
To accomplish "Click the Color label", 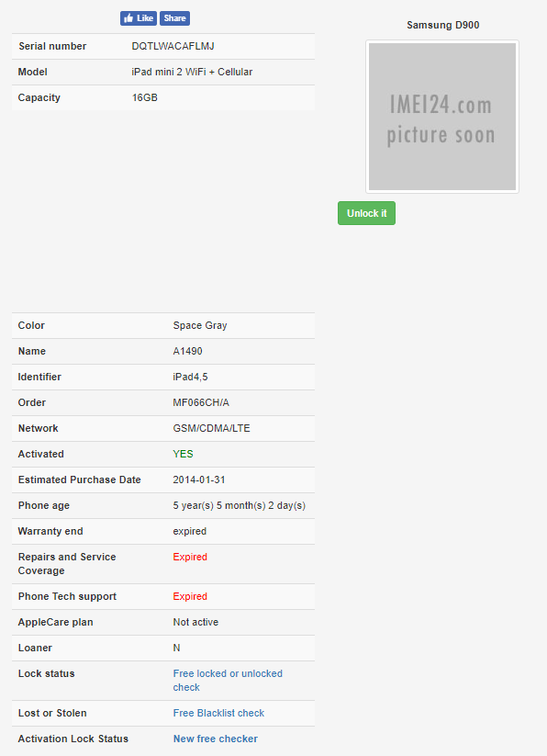I will click(31, 325).
